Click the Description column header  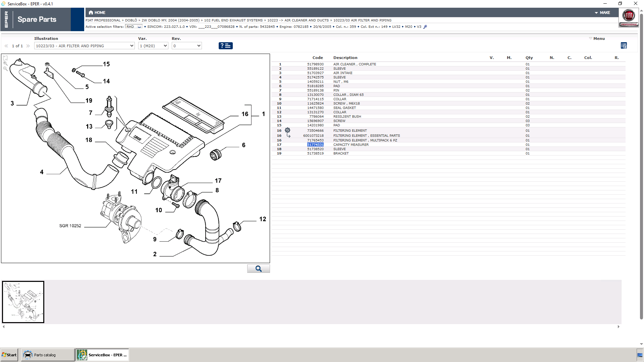point(345,58)
